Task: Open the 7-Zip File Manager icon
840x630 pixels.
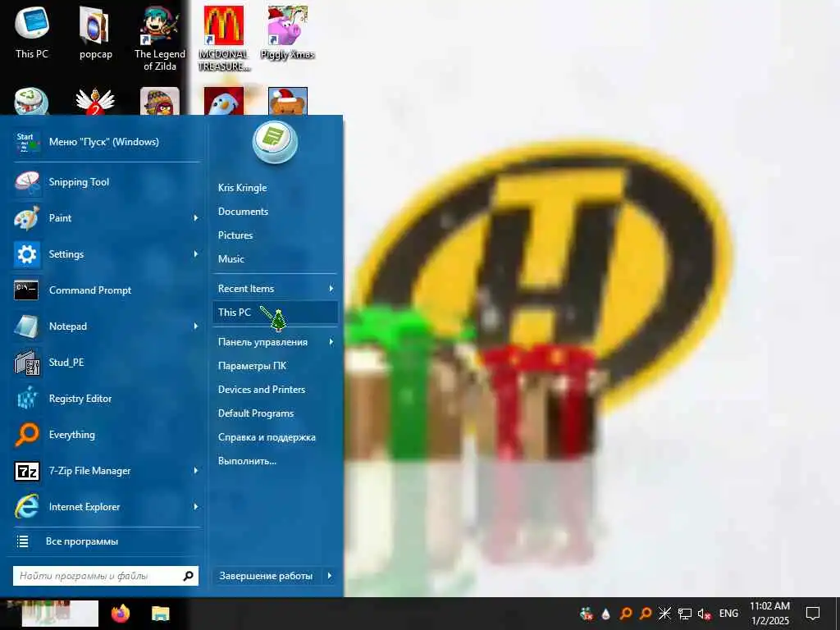Action: coord(27,471)
